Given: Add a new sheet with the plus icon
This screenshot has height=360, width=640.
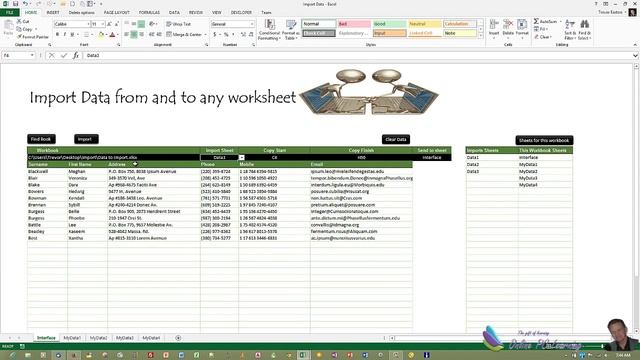Looking at the screenshot, I should [178, 338].
